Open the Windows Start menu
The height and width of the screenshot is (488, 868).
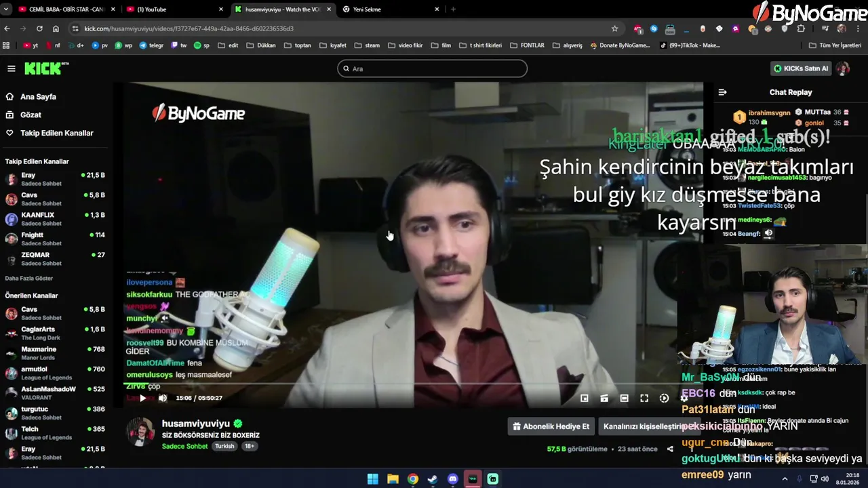[373, 479]
